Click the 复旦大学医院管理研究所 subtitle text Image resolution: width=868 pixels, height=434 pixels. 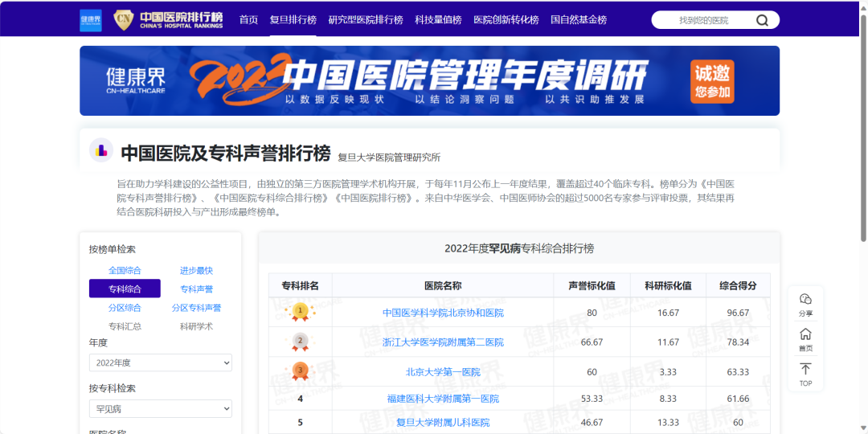(389, 158)
